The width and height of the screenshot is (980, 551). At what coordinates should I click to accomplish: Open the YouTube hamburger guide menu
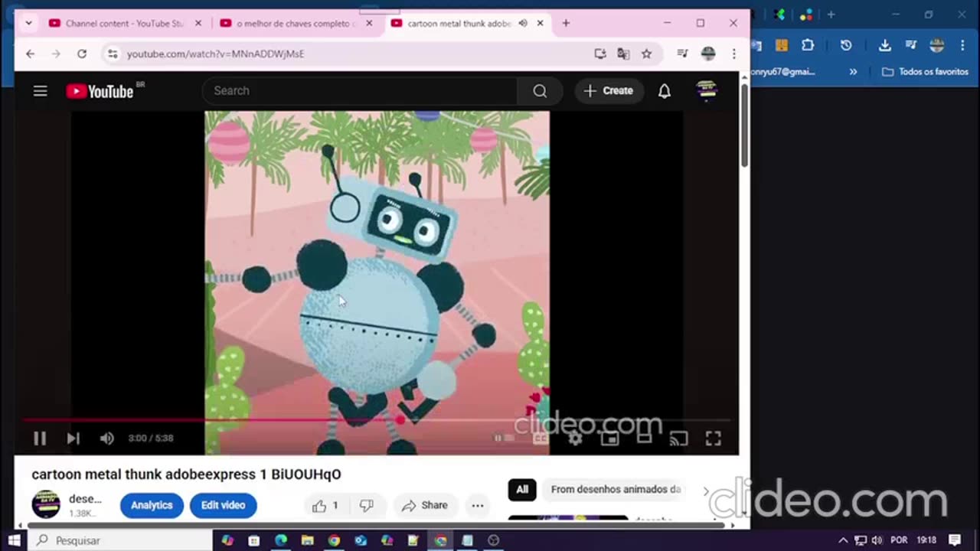point(41,91)
